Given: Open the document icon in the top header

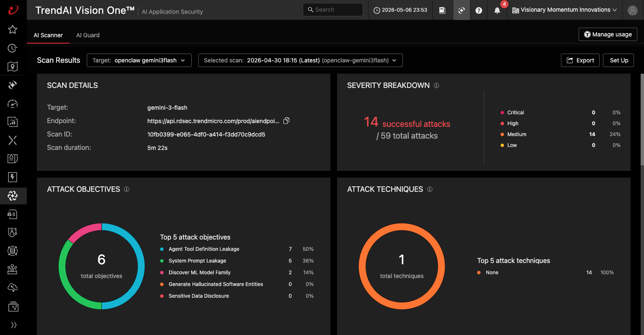Looking at the screenshot, I should [x=442, y=10].
